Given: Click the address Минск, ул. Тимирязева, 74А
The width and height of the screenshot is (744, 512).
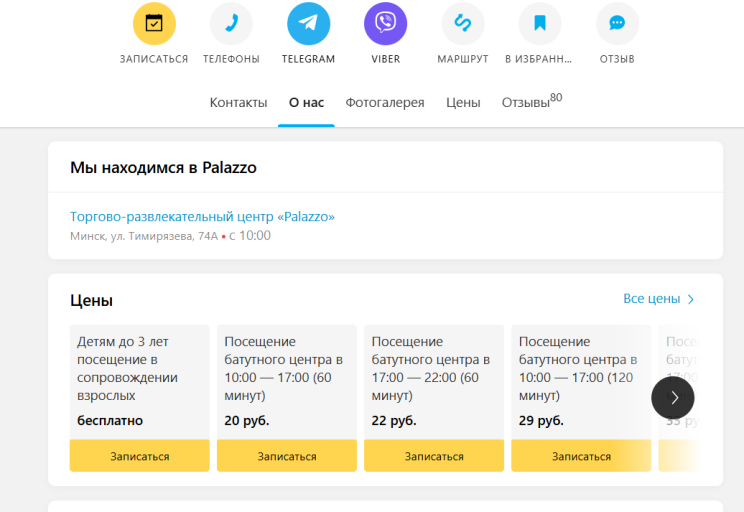Looking at the screenshot, I should (x=144, y=236).
